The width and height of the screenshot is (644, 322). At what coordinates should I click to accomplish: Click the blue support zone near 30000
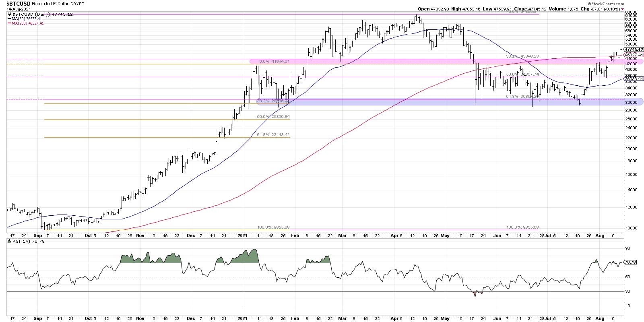(443, 102)
